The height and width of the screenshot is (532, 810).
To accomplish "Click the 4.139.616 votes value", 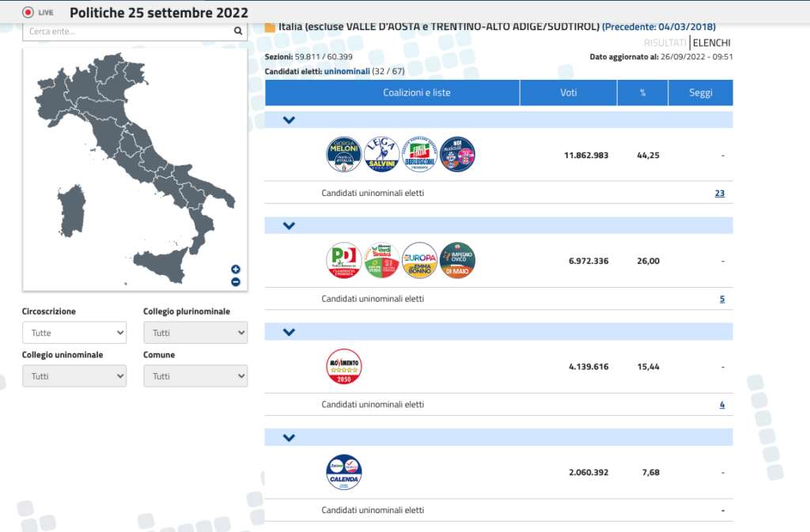I will pyautogui.click(x=589, y=367).
